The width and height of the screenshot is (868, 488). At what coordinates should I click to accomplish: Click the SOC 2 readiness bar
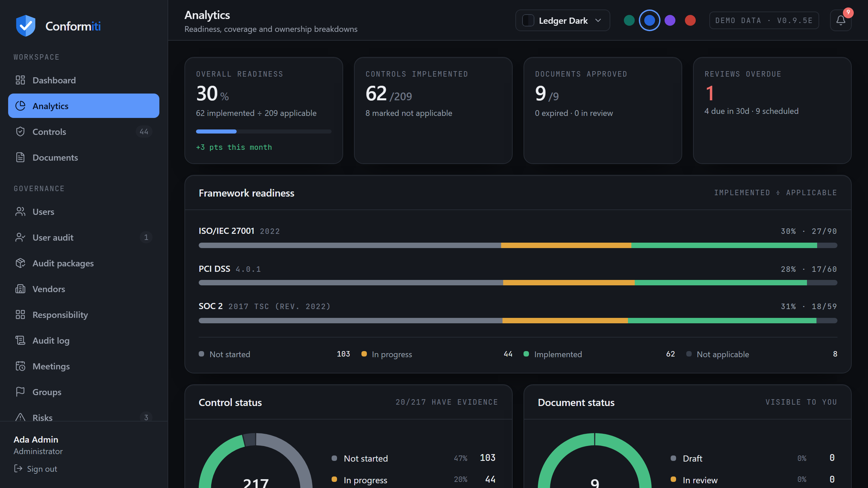pos(518,321)
